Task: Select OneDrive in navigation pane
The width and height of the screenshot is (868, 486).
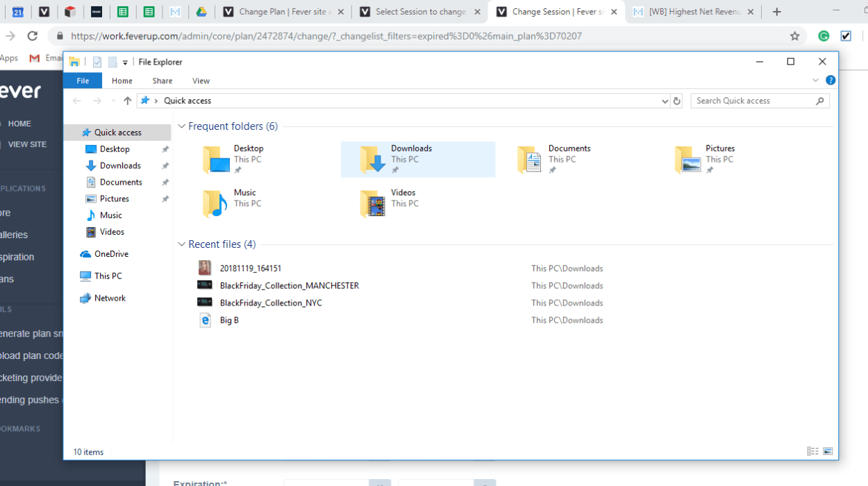Action: (x=111, y=254)
